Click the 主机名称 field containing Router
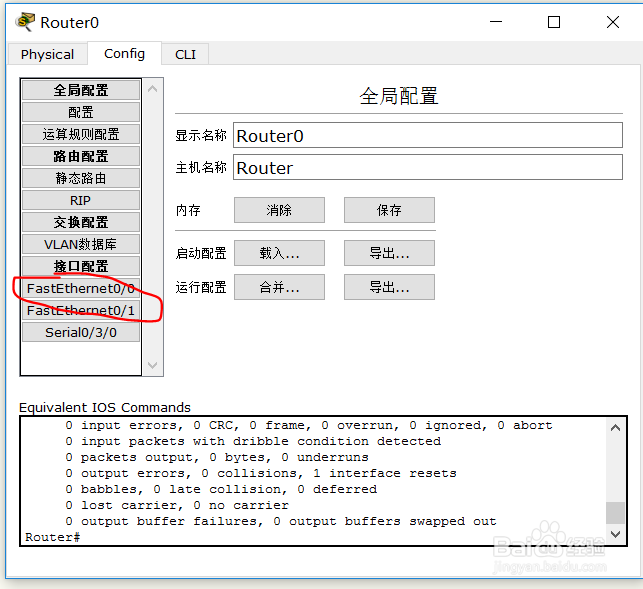This screenshot has width=643, height=589. coord(428,167)
